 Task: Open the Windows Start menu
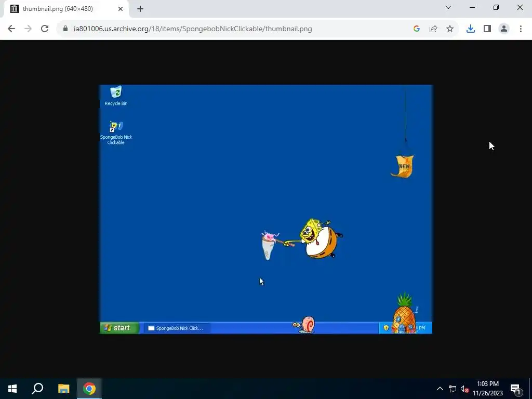click(12, 389)
